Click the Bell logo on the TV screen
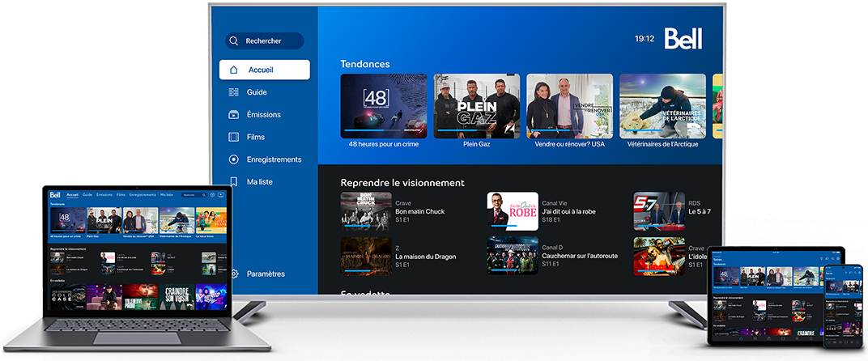 683,39
